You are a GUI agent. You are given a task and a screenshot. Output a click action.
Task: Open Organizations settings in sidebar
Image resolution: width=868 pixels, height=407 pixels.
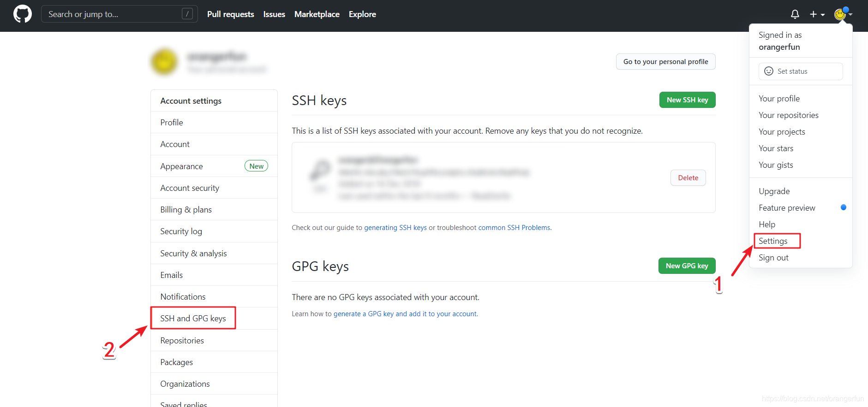(214, 384)
